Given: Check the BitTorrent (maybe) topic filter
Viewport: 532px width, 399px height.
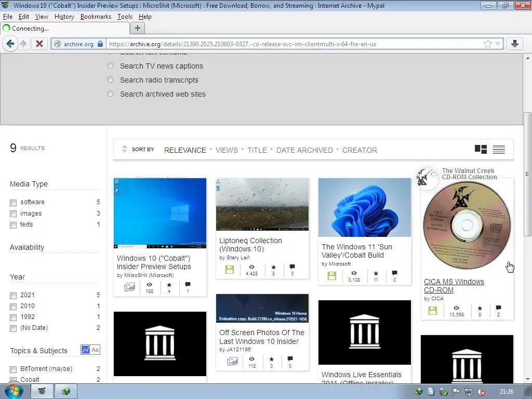Looking at the screenshot, I should tap(13, 369).
